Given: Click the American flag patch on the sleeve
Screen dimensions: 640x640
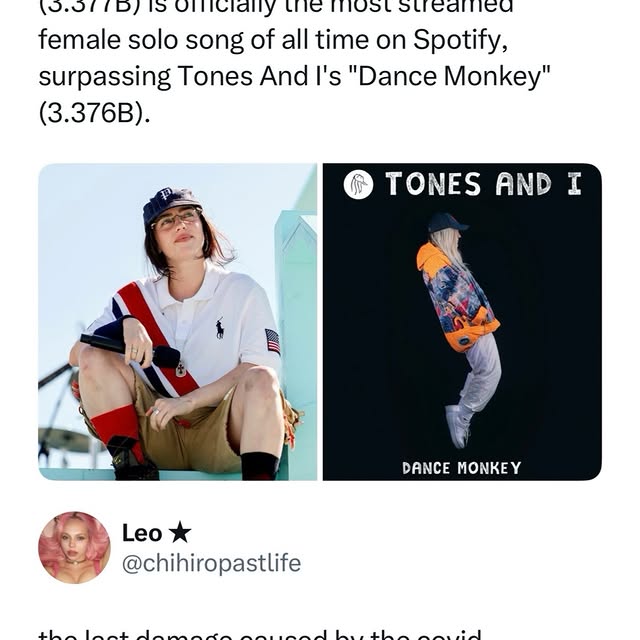Looking at the screenshot, I should 272,341.
